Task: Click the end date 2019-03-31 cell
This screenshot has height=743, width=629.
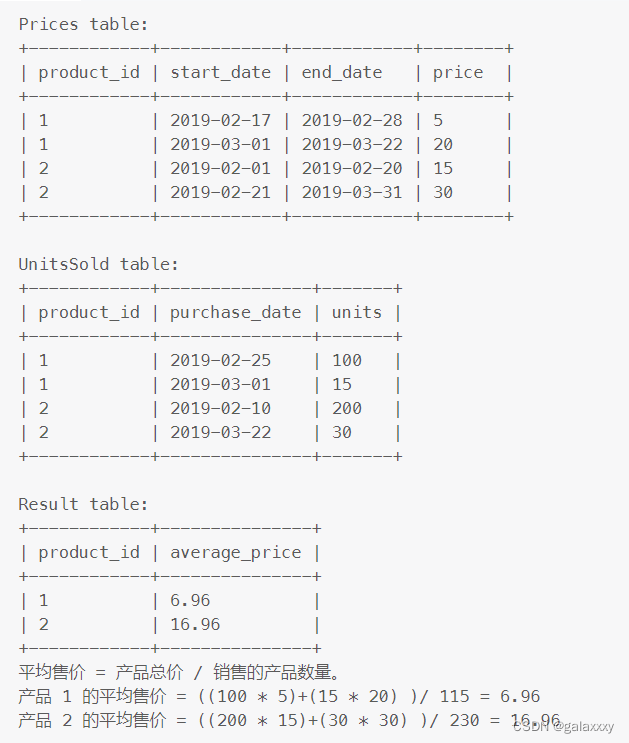Action: [352, 192]
